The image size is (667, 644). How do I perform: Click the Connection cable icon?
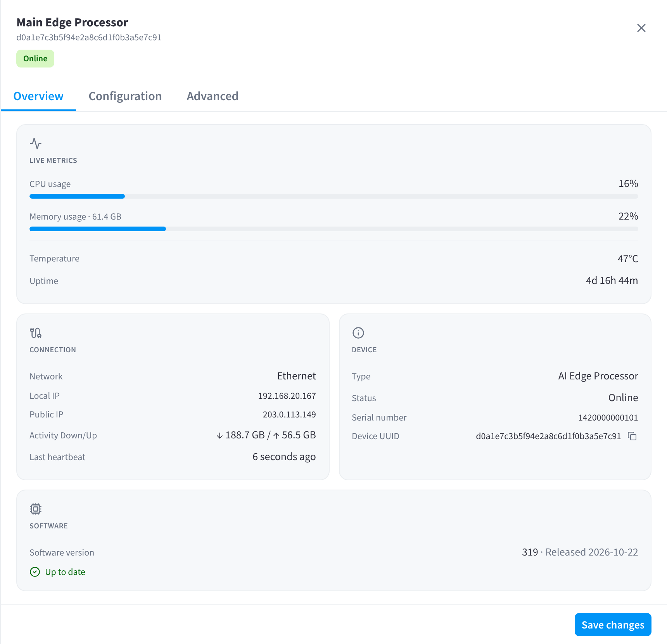36,333
